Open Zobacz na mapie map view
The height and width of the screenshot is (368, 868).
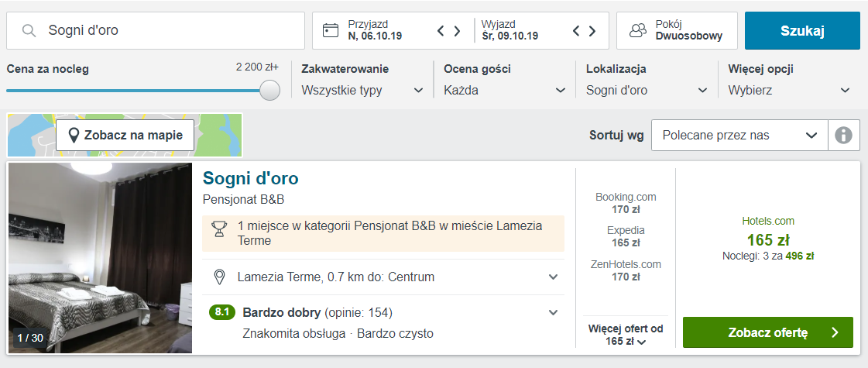[125, 136]
